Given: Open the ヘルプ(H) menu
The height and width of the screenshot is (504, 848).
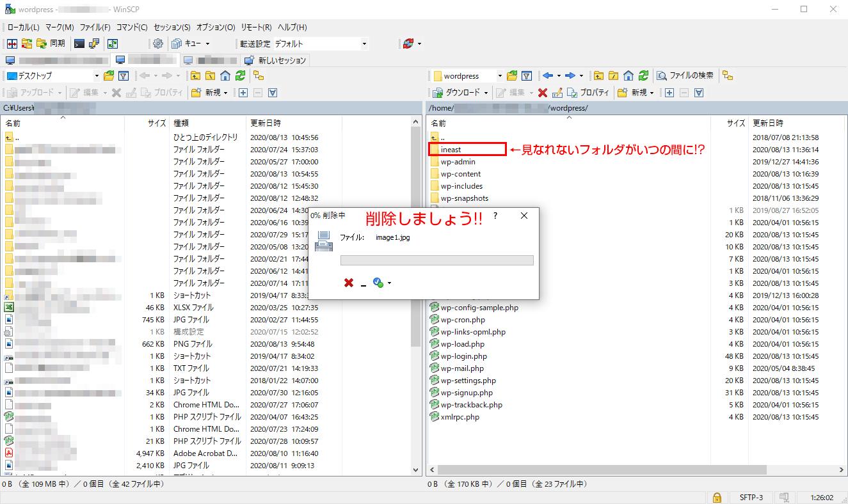Looking at the screenshot, I should coord(292,28).
